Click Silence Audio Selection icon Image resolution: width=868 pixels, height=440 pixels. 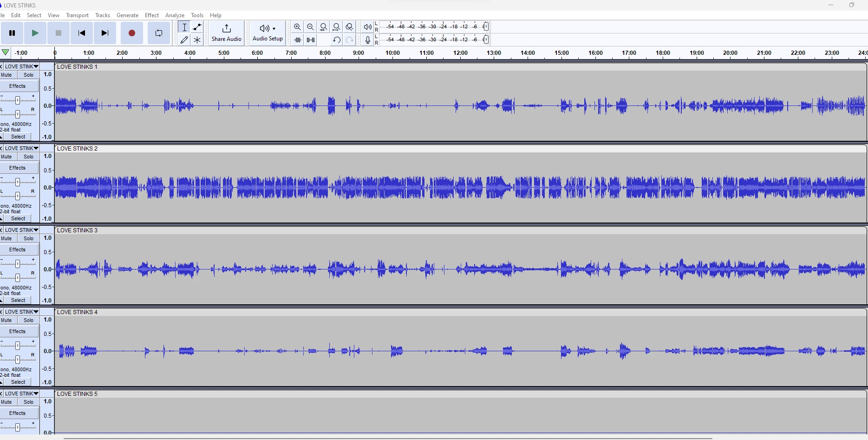pyautogui.click(x=311, y=40)
